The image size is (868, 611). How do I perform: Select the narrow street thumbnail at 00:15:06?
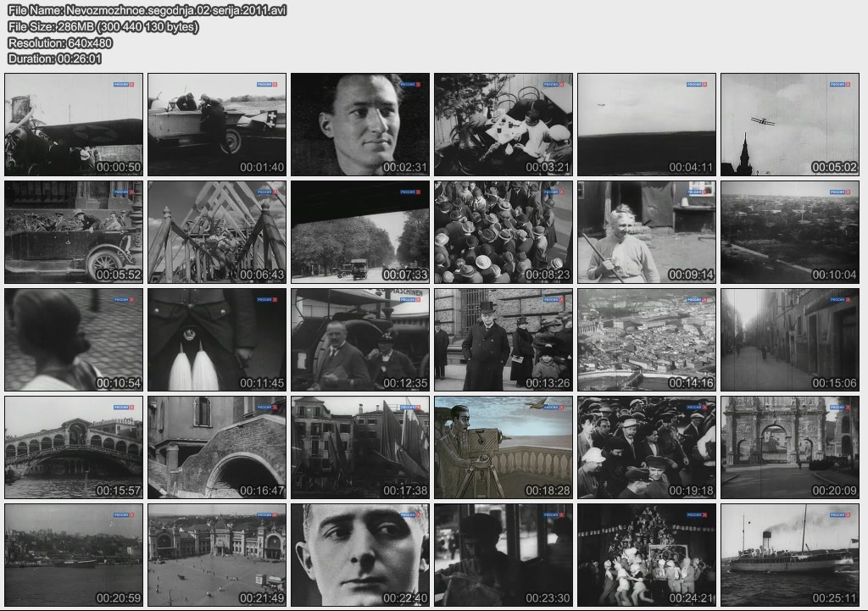(x=790, y=340)
